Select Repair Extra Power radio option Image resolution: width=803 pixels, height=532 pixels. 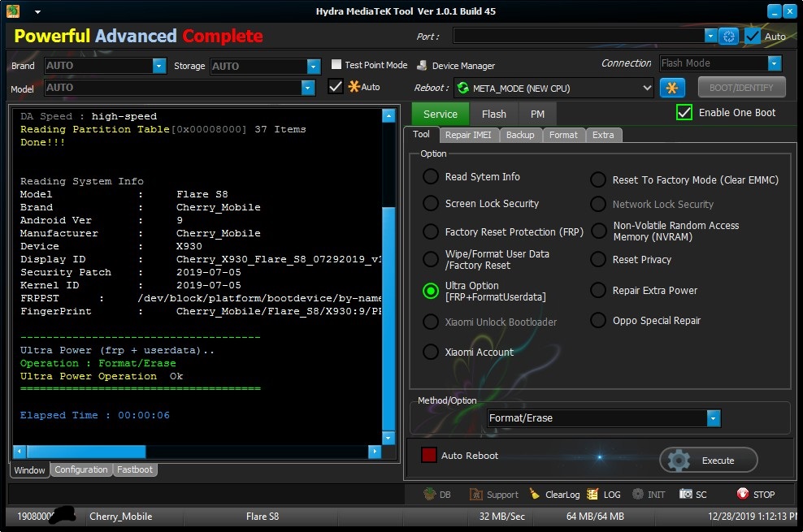(598, 290)
